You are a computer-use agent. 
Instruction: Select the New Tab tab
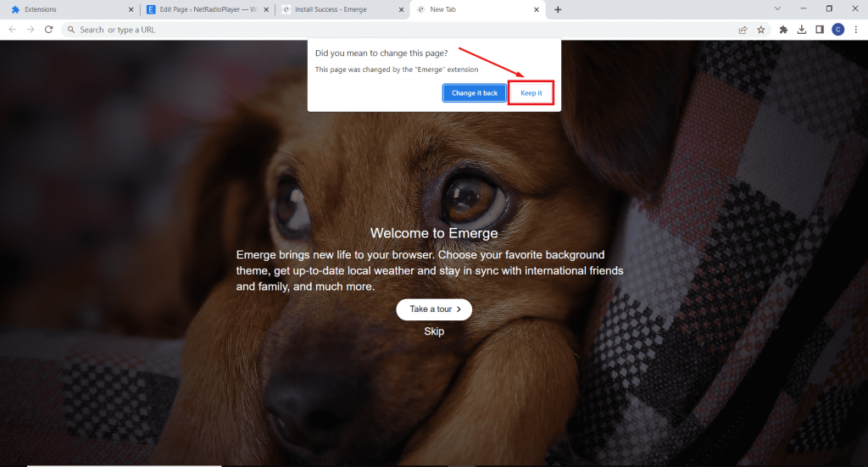(477, 9)
